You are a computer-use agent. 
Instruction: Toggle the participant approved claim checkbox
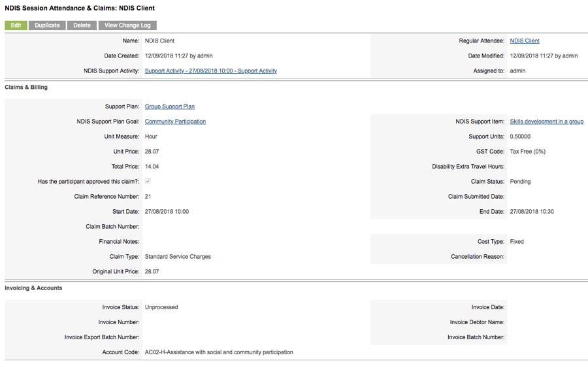click(148, 182)
